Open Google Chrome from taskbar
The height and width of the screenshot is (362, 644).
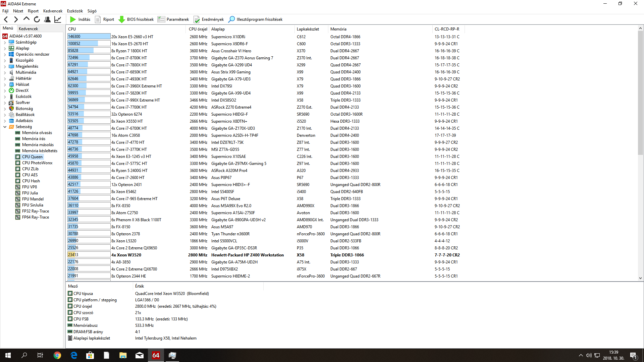57,355
